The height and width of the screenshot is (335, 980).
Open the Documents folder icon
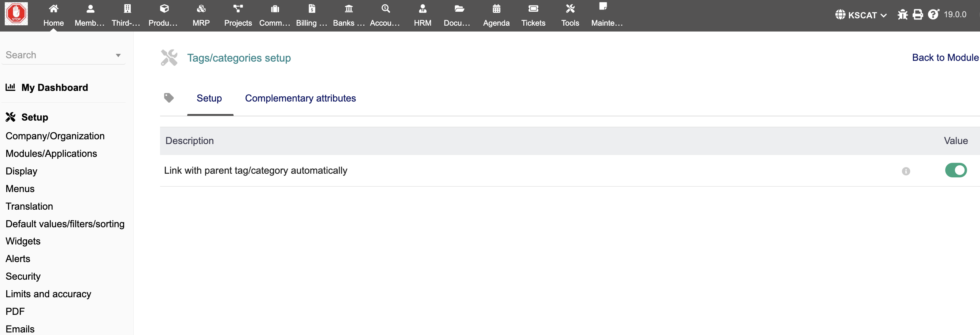(x=460, y=8)
